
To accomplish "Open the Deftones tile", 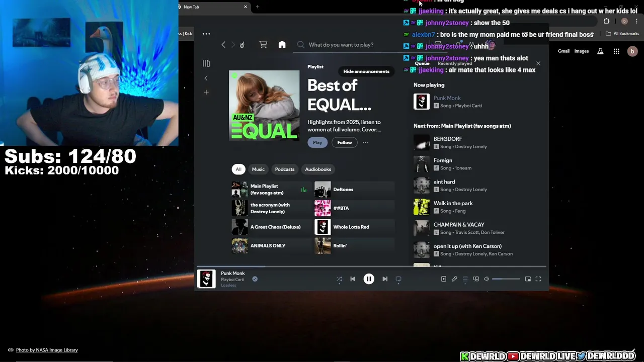I will point(354,190).
